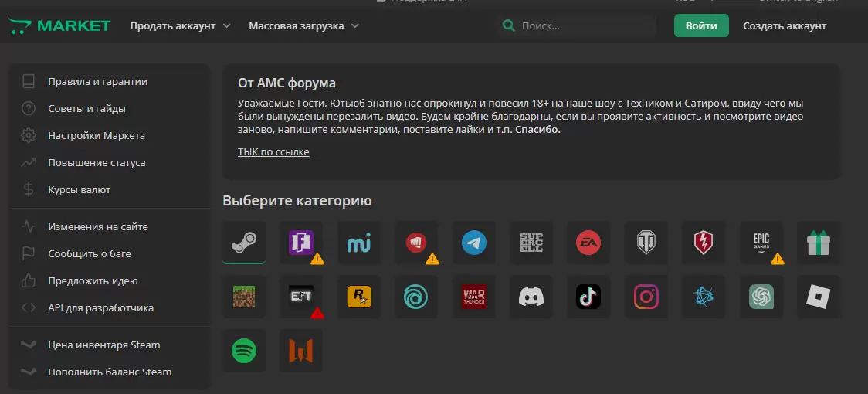Open the Minecraft grass block category
This screenshot has width=868, height=394.
pos(244,297)
